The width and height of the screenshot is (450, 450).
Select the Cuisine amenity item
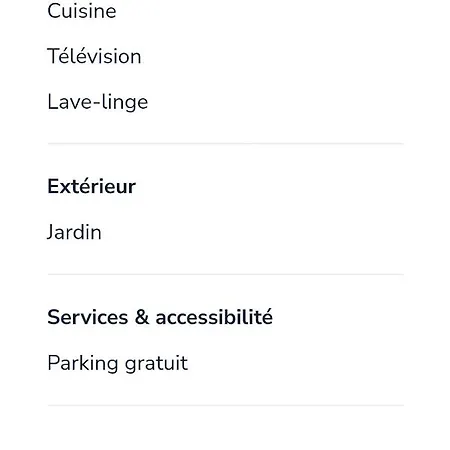[82, 11]
